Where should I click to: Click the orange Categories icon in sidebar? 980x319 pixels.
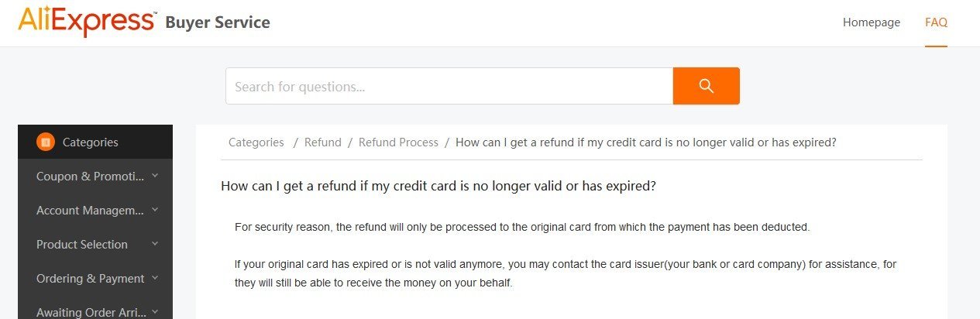coord(46,142)
